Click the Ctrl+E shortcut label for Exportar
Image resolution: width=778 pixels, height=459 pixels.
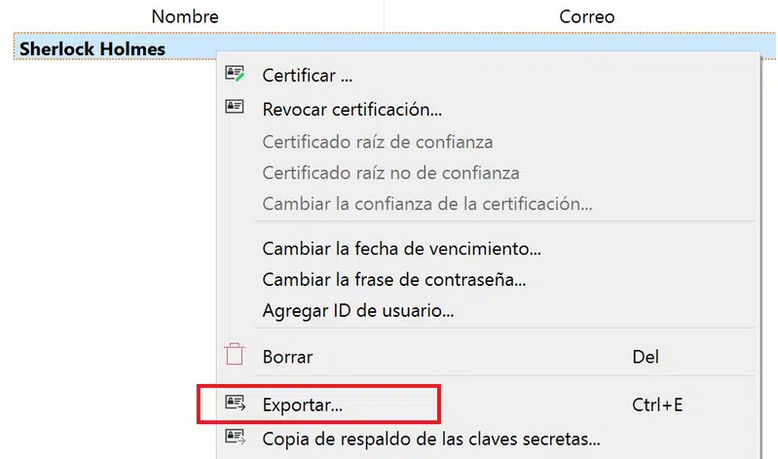[657, 405]
